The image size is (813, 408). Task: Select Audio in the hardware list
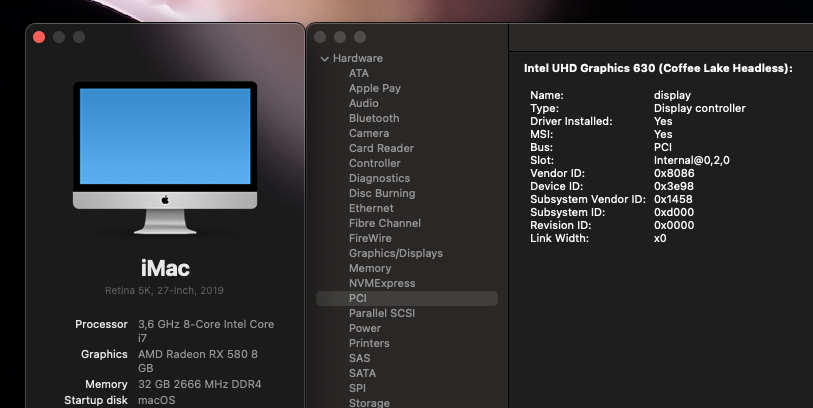click(363, 103)
